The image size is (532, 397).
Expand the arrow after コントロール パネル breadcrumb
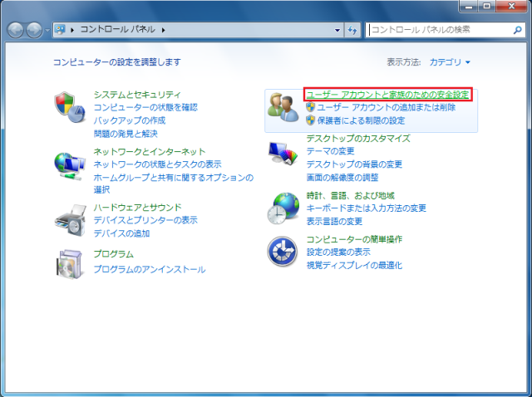click(164, 30)
